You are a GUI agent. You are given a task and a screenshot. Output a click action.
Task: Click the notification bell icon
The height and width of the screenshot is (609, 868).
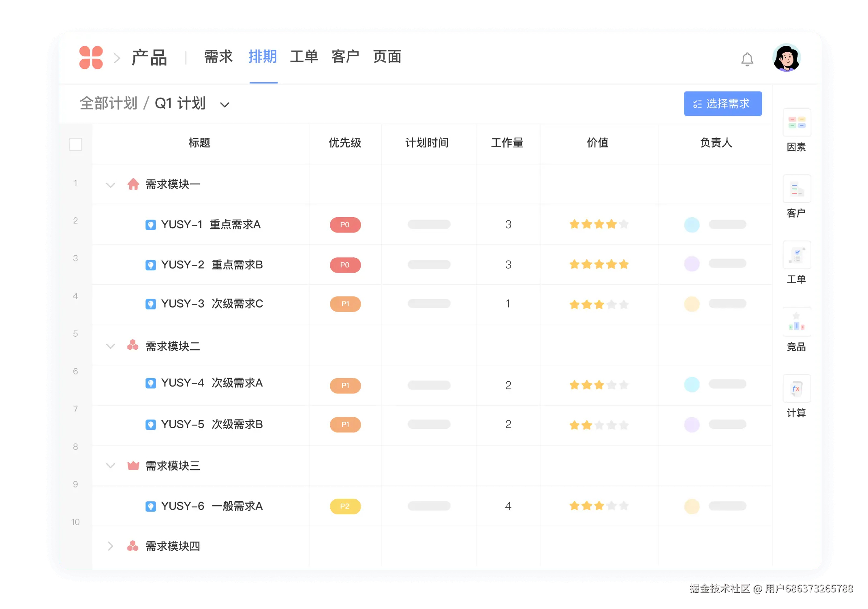(747, 59)
